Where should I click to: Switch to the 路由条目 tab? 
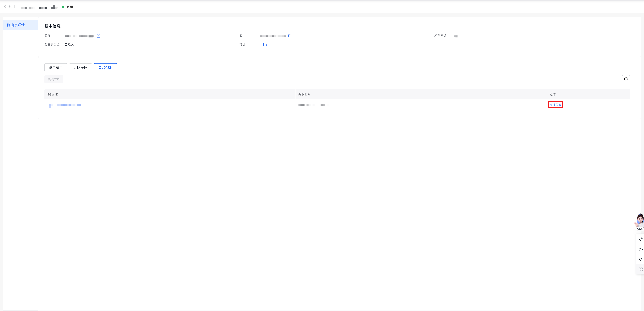[x=56, y=68]
